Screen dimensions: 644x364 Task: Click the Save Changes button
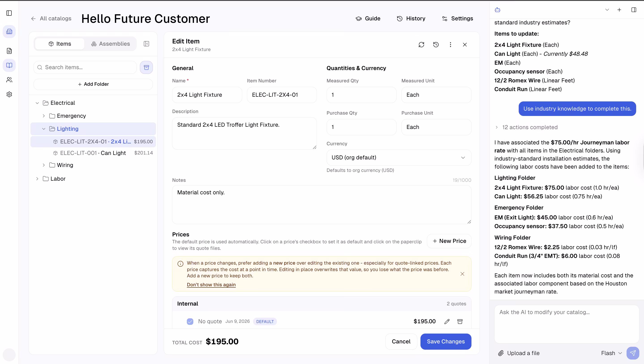click(446, 341)
